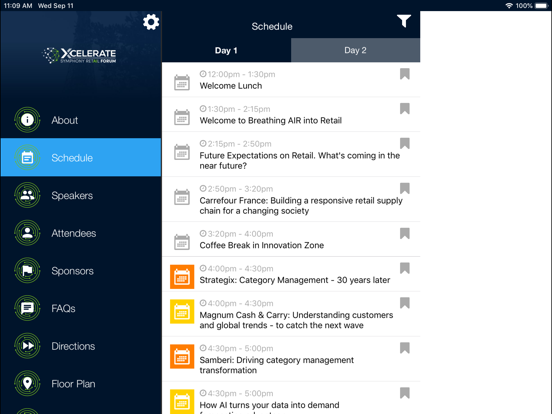Tap the Wi-Fi icon in status bar
The width and height of the screenshot is (552, 414).
click(509, 6)
